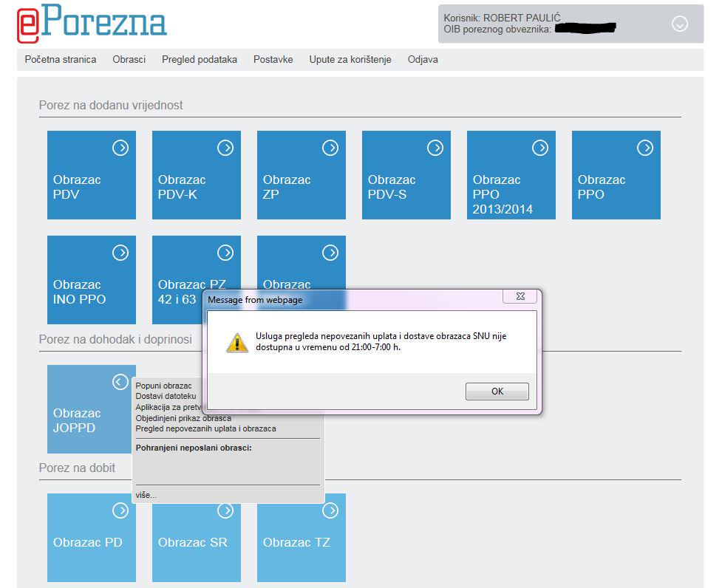The image size is (722, 588).
Task: Click the ePorezna logo
Action: pyautogui.click(x=92, y=23)
